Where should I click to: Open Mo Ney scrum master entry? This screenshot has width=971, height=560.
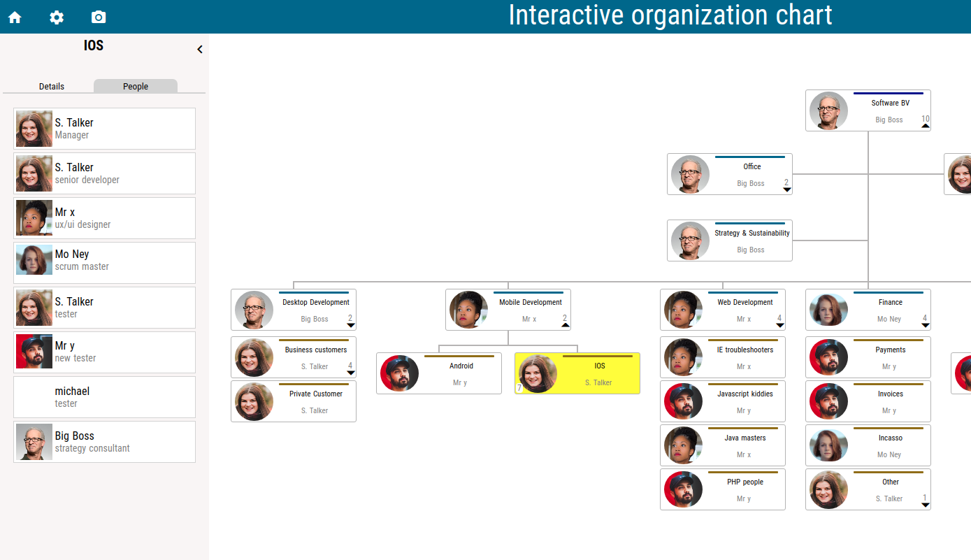[x=104, y=263]
